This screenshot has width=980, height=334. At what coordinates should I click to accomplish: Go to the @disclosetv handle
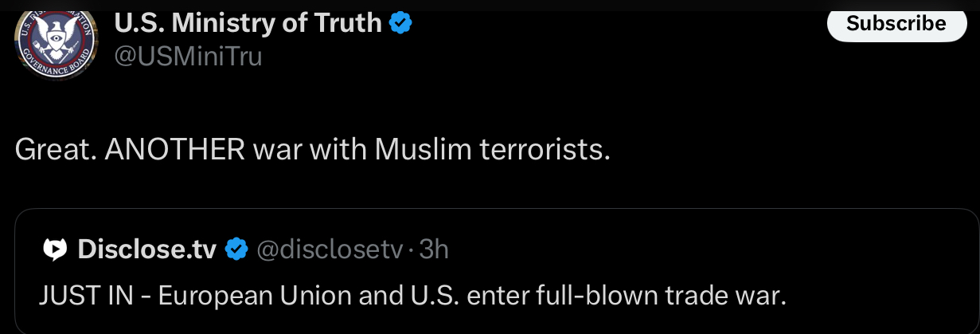coord(330,250)
